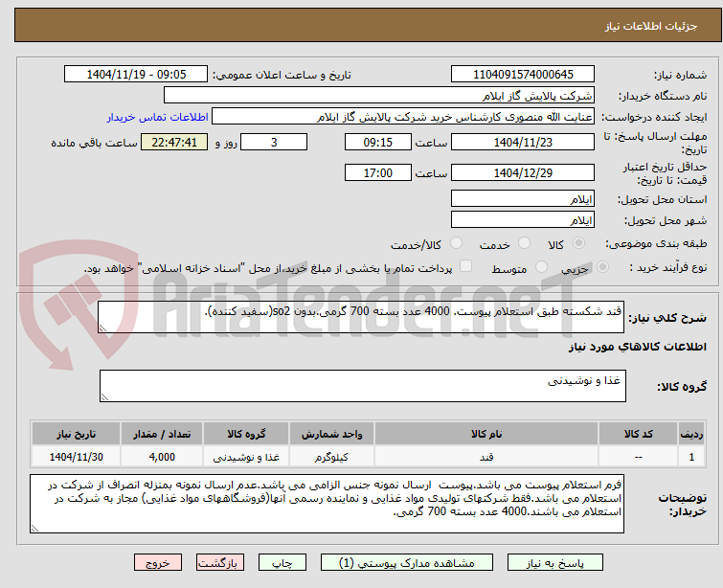Click row number 1 cell

pos(691,457)
